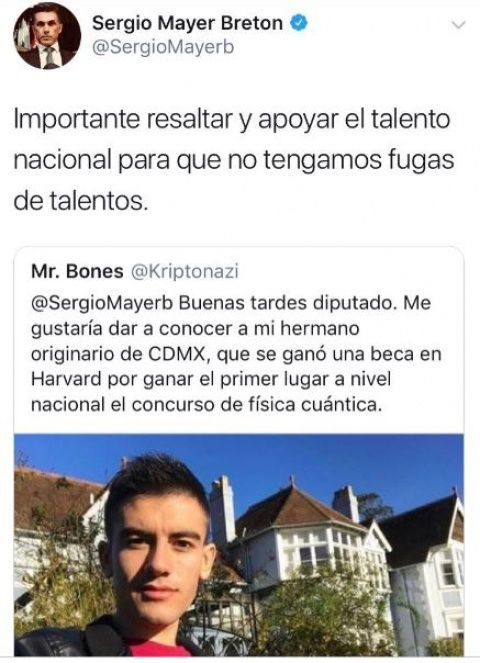Open Sergio Mayer Breton's profile avatar
Screen dimensions: 480x663
[47, 36]
